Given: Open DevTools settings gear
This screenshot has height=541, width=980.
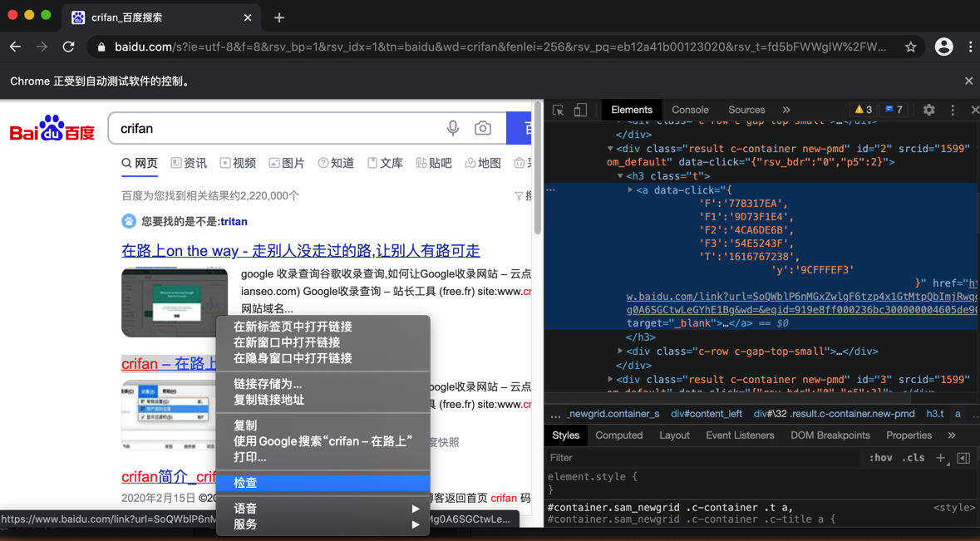Looking at the screenshot, I should 928,110.
